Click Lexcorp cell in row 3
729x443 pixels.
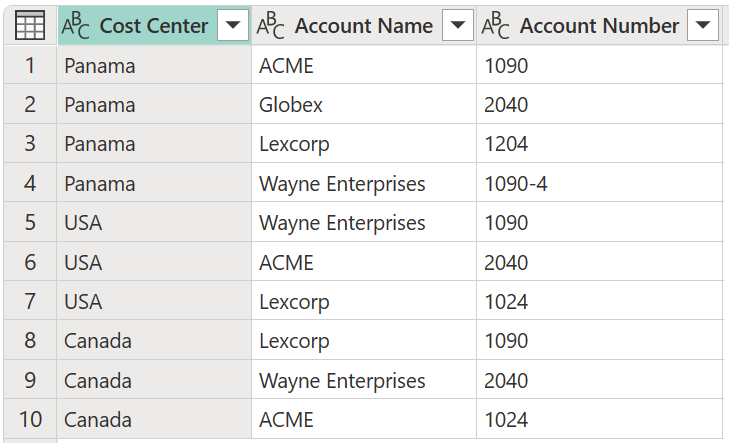pyautogui.click(x=364, y=143)
